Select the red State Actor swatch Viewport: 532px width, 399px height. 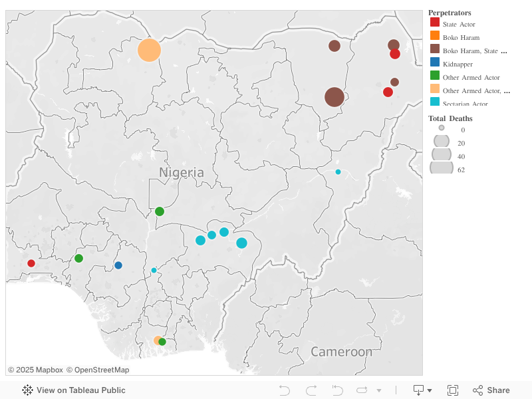(435, 23)
